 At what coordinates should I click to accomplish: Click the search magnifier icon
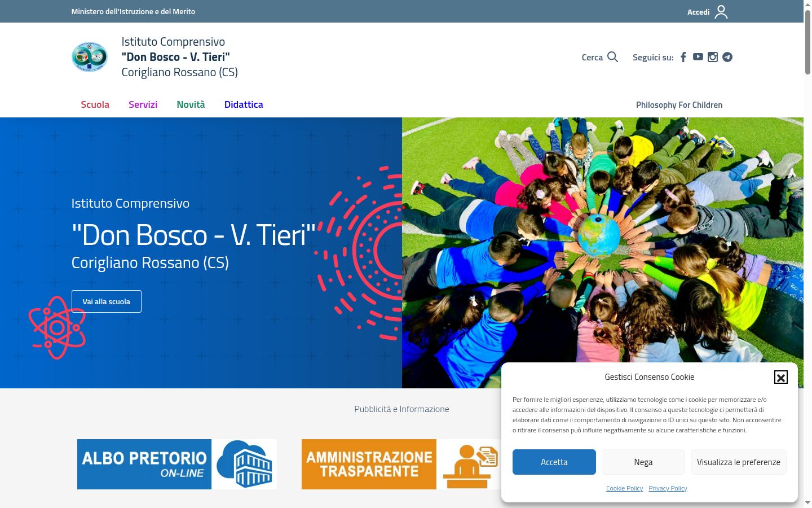coord(613,57)
